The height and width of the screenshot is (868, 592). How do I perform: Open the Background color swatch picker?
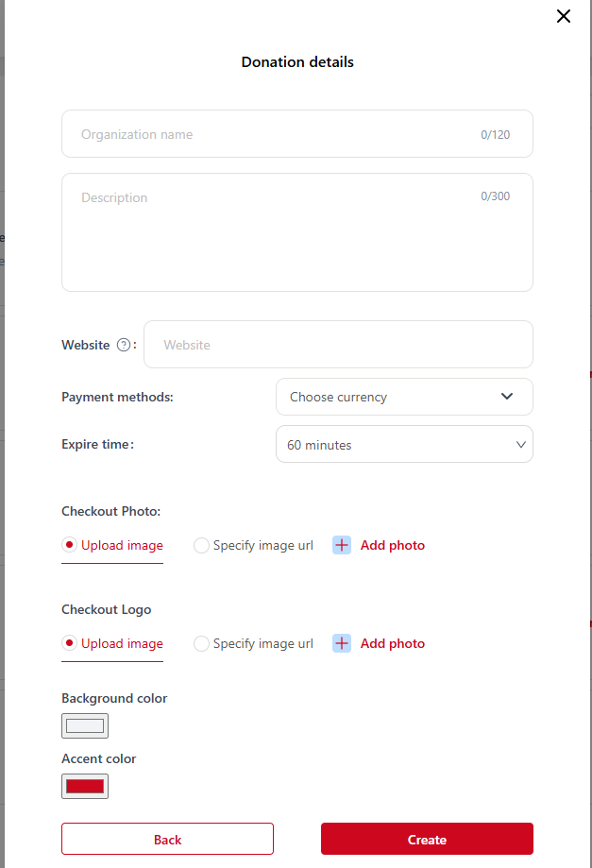click(85, 725)
